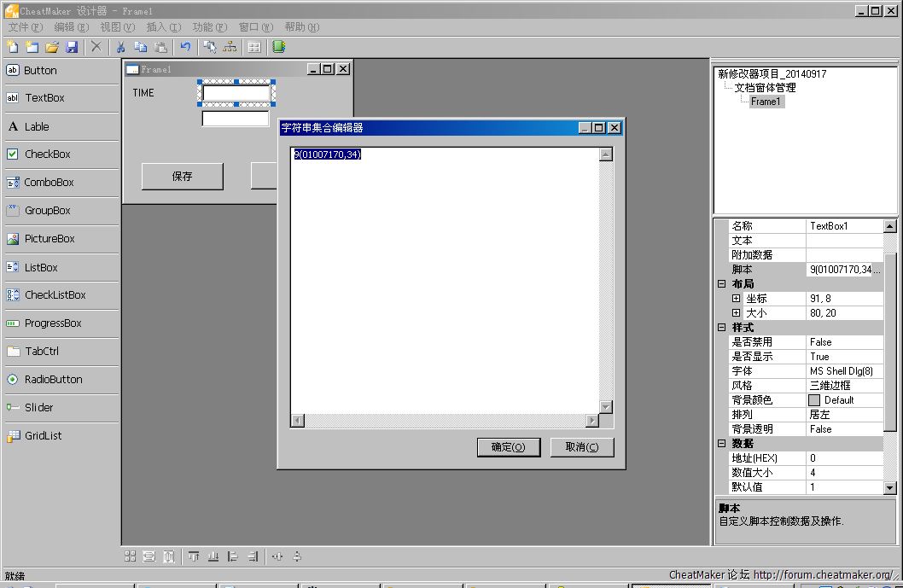Choose the GridList tool in the toolbox

[x=43, y=436]
